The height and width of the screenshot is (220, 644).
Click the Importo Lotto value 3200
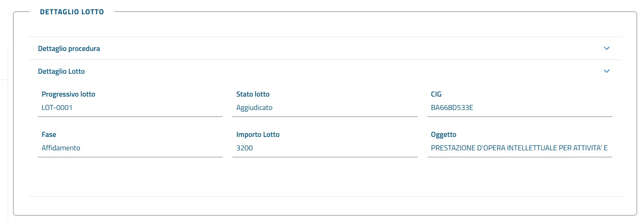(244, 148)
